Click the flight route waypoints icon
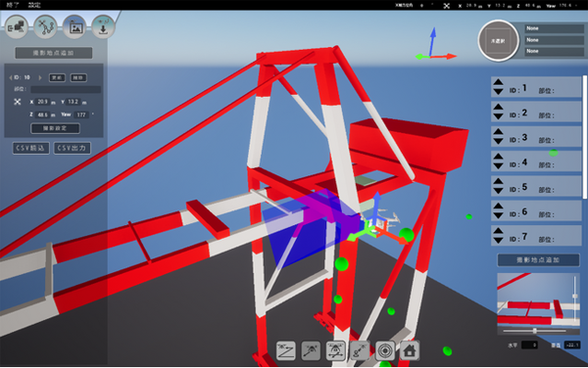This screenshot has height=368, width=588. tap(45, 27)
